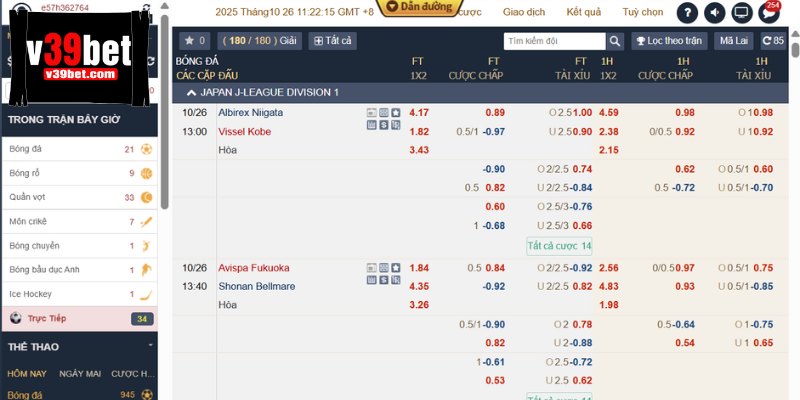Image resolution: width=800 pixels, height=400 pixels.
Task: Open Giao dịch menu
Action: (524, 12)
